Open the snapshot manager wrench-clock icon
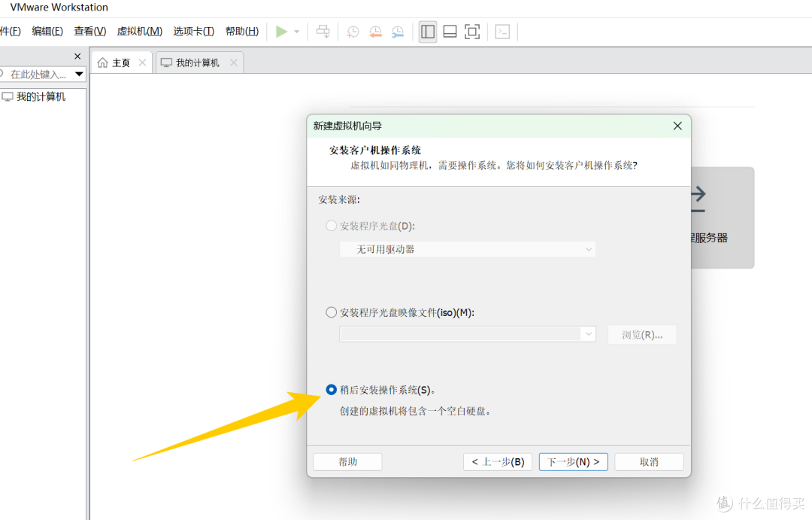 point(398,32)
